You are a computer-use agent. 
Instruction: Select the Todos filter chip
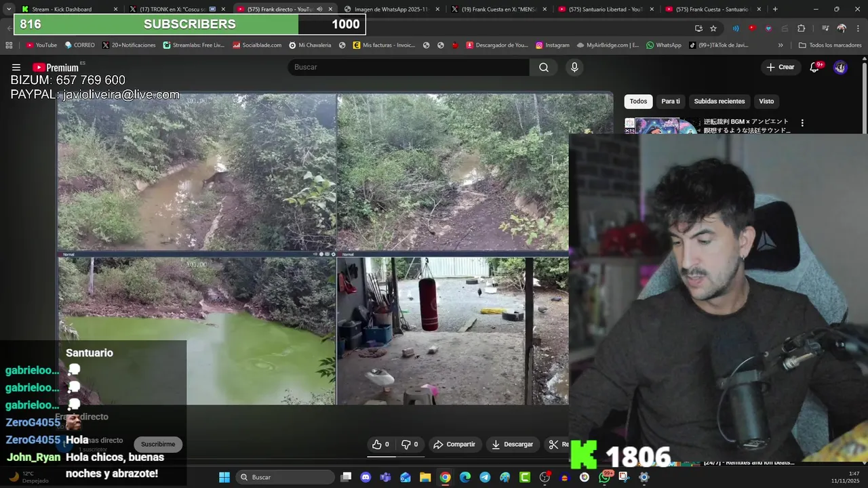point(638,102)
